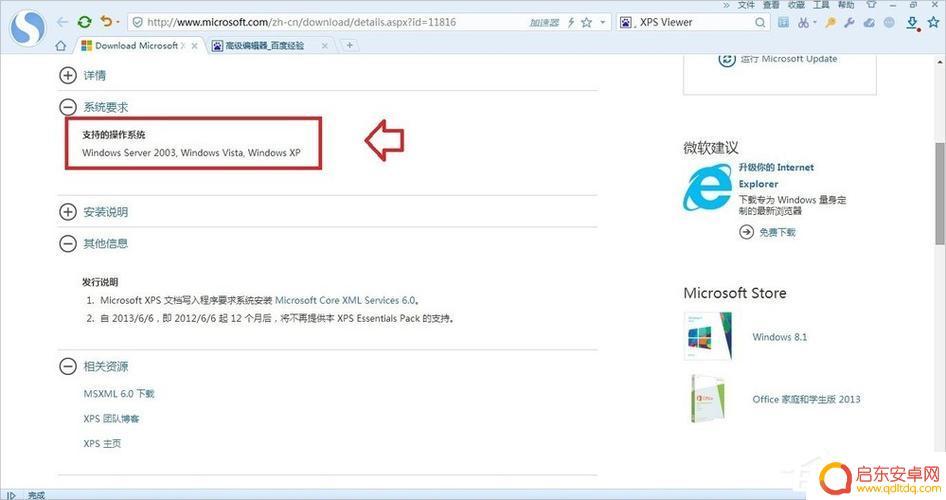Close the Download Microsoft tab
The width and height of the screenshot is (946, 500).
194,46
